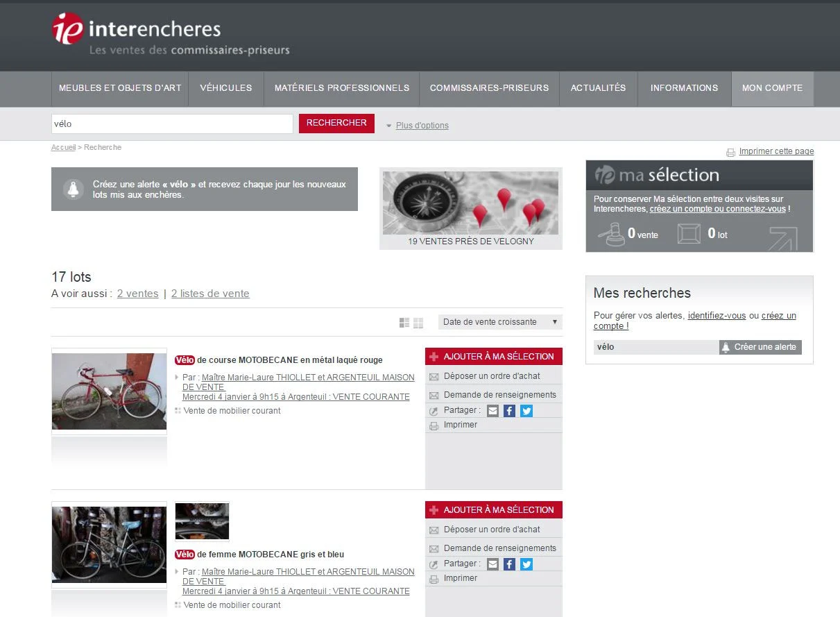Click printer icon for first lot Imprimer
The height and width of the screenshot is (617, 840).
coord(434,425)
